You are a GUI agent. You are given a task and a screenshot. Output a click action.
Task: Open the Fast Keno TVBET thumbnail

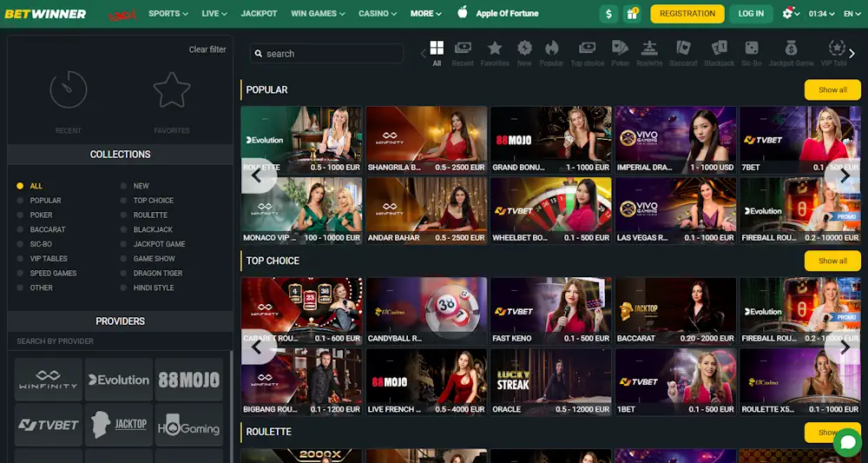point(551,311)
